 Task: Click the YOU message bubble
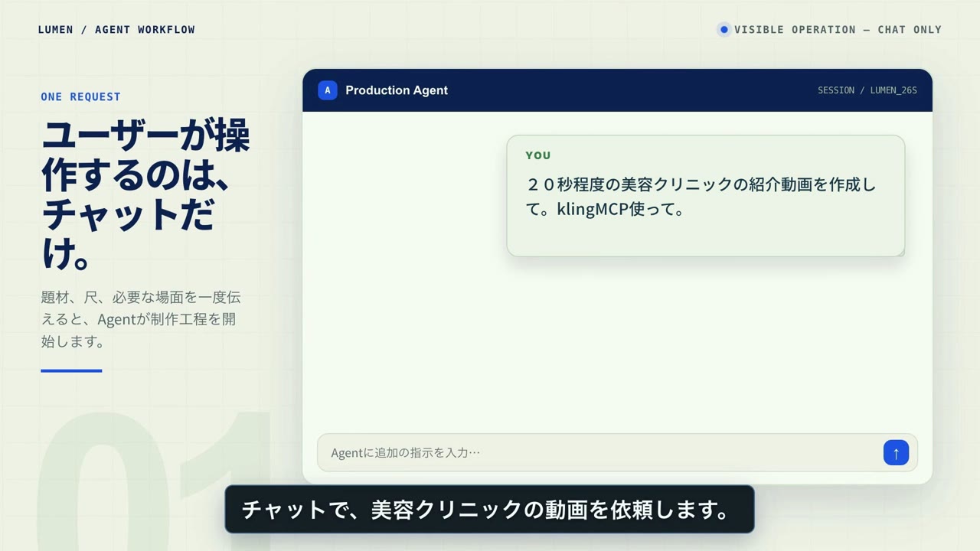706,196
